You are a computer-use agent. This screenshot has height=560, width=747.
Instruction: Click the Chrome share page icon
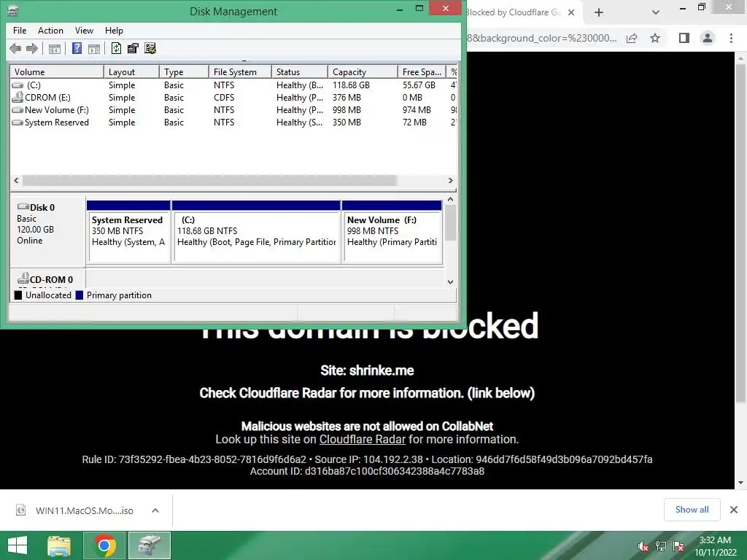pos(632,38)
